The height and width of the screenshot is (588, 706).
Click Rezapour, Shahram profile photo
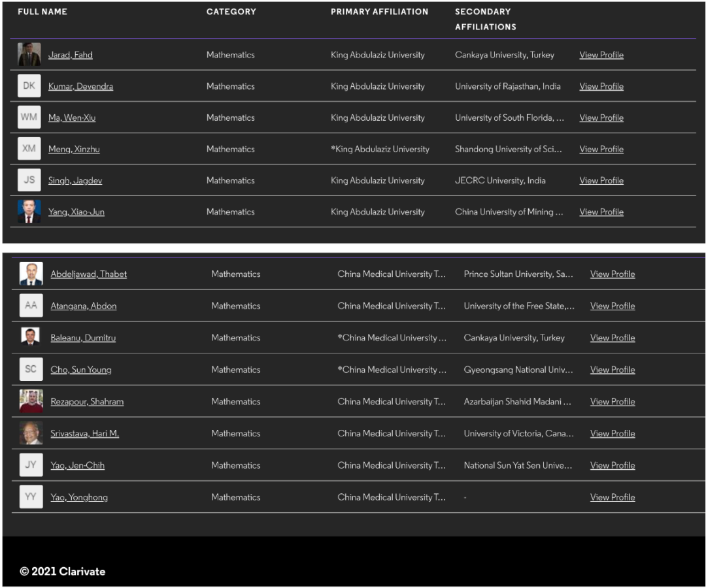[x=31, y=401]
